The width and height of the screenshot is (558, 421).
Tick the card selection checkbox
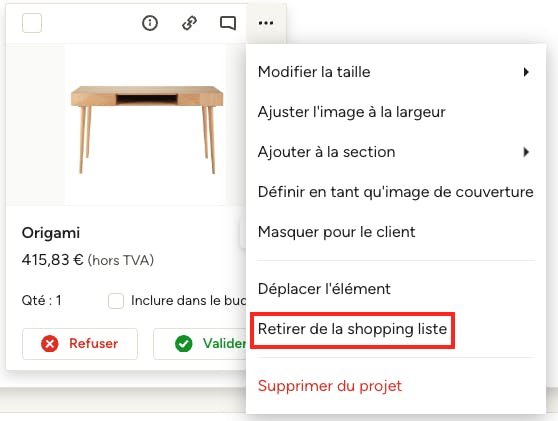point(32,23)
